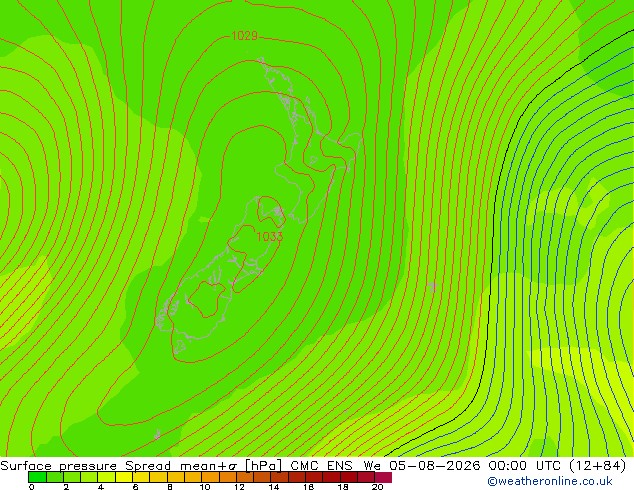Click legend scale label "2"

point(66,487)
